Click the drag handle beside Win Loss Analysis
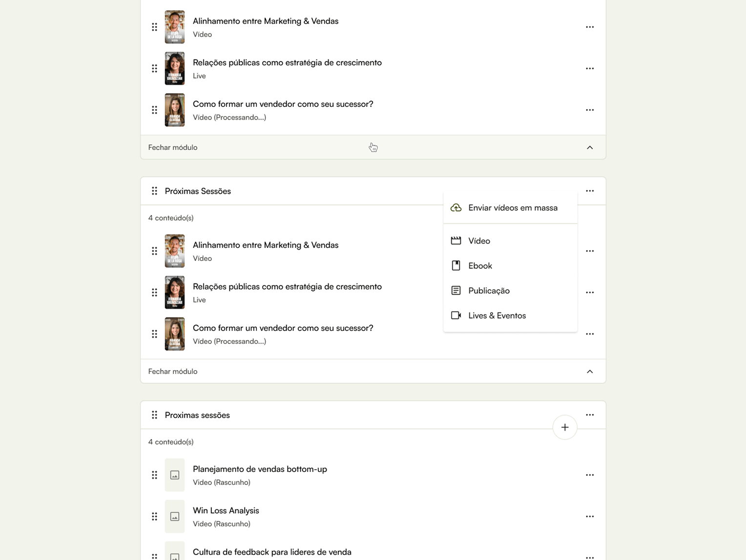Viewport: 746px width, 560px height. point(154,517)
